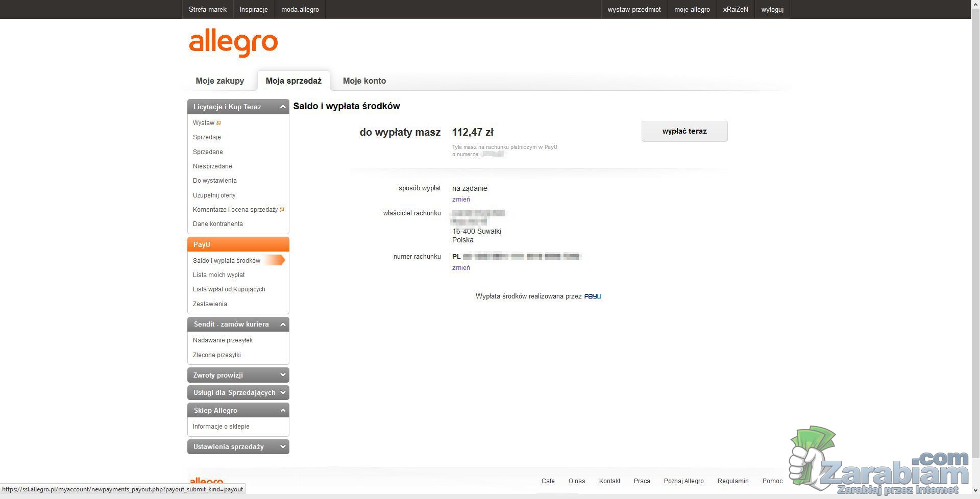The width and height of the screenshot is (980, 499).
Task: Open Zlecone przesyłki
Action: [x=217, y=355]
